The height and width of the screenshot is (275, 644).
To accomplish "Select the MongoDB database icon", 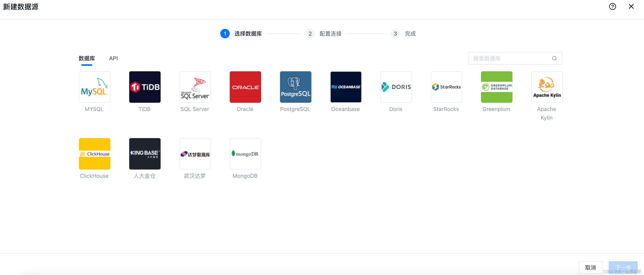I will 245,154.
